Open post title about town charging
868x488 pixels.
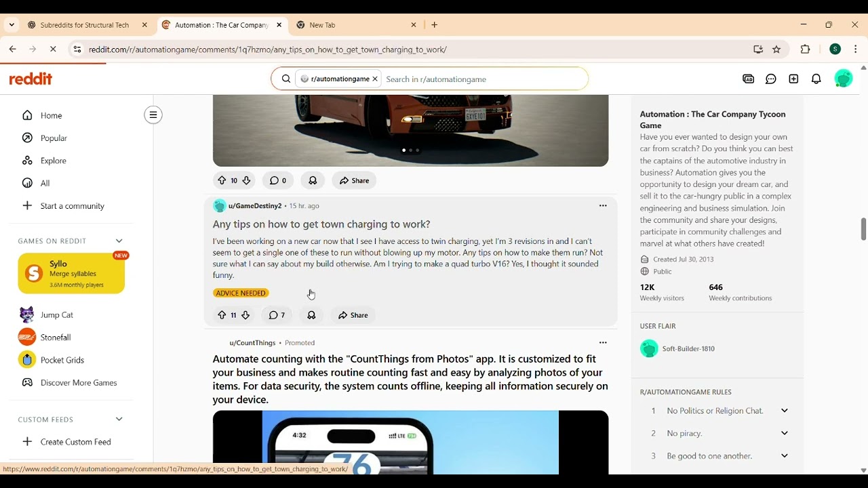(x=321, y=224)
